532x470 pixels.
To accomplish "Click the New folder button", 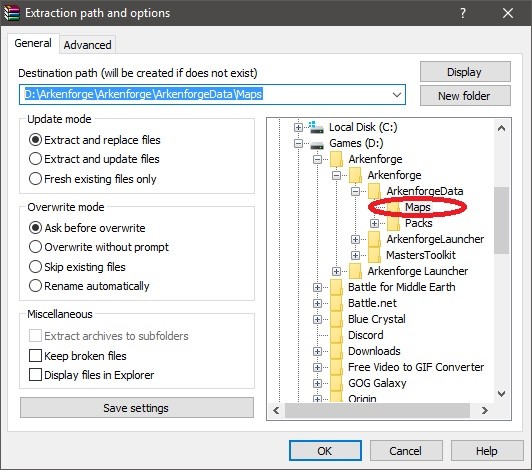I will tap(465, 96).
